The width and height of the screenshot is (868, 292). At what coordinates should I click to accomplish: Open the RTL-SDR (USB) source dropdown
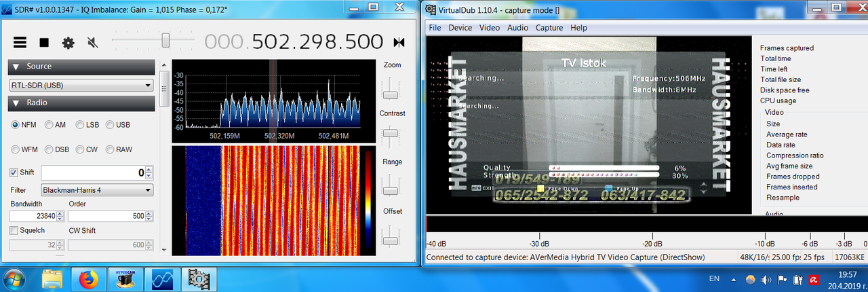tap(81, 86)
